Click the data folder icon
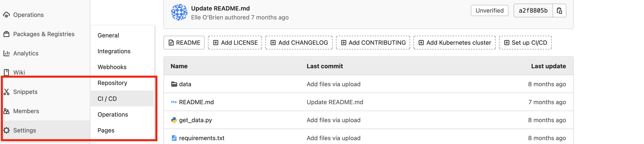The image size is (644, 144). pyautogui.click(x=174, y=84)
